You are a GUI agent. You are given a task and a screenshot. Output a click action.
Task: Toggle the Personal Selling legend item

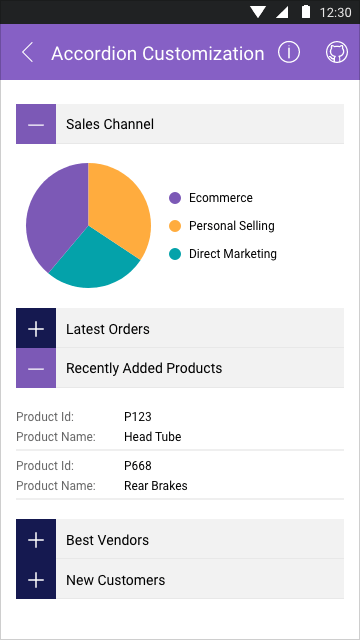click(x=222, y=226)
